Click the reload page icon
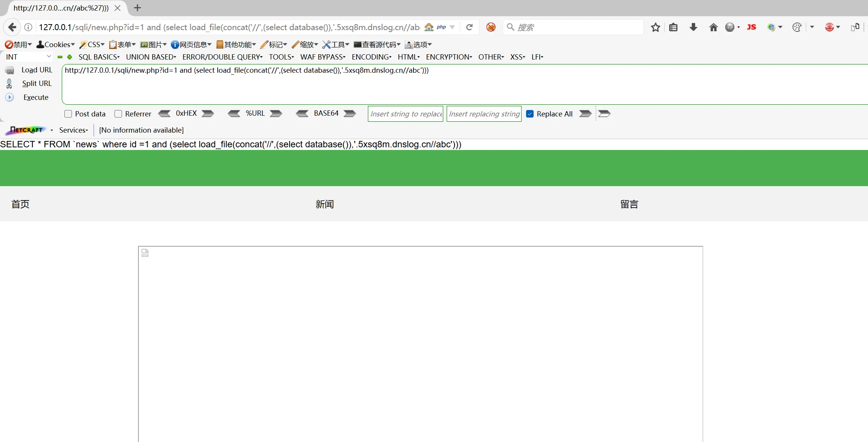This screenshot has width=868, height=442. click(469, 27)
